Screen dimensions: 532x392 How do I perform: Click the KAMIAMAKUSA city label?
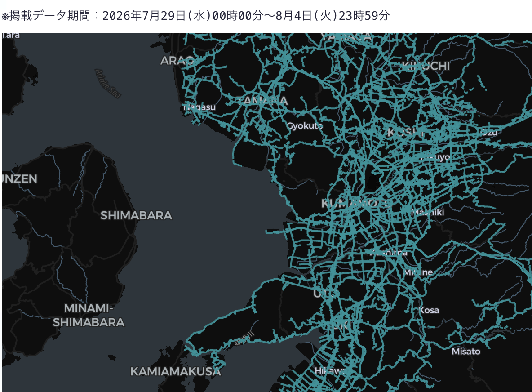click(175, 372)
